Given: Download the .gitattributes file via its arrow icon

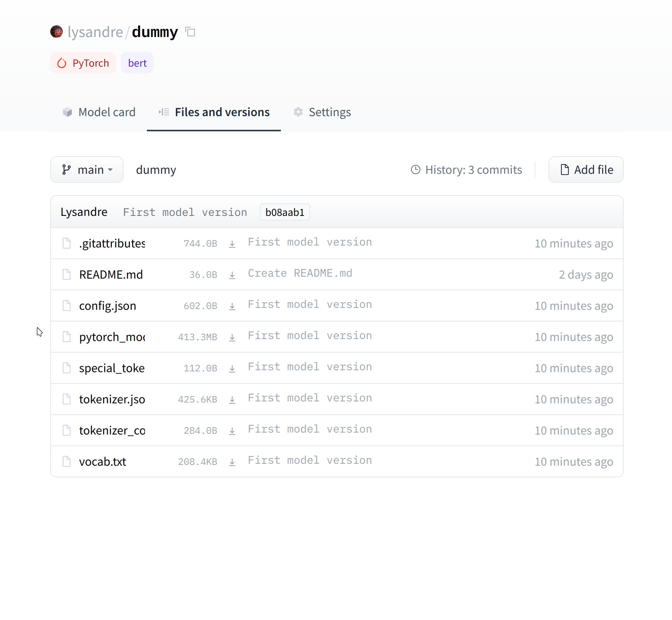Looking at the screenshot, I should tap(232, 244).
